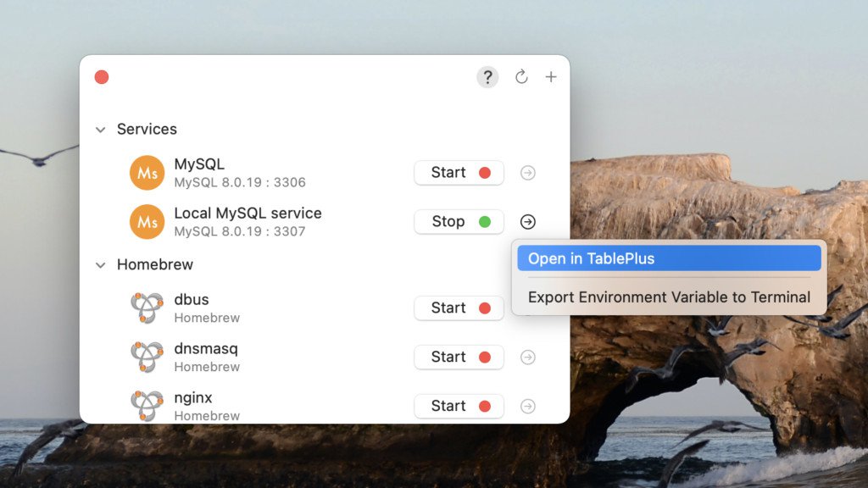
Task: Collapse the Services section
Action: coord(101,130)
